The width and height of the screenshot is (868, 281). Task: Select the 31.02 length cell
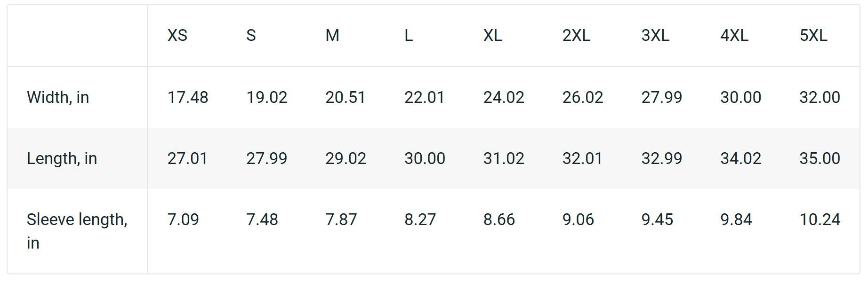tap(504, 158)
